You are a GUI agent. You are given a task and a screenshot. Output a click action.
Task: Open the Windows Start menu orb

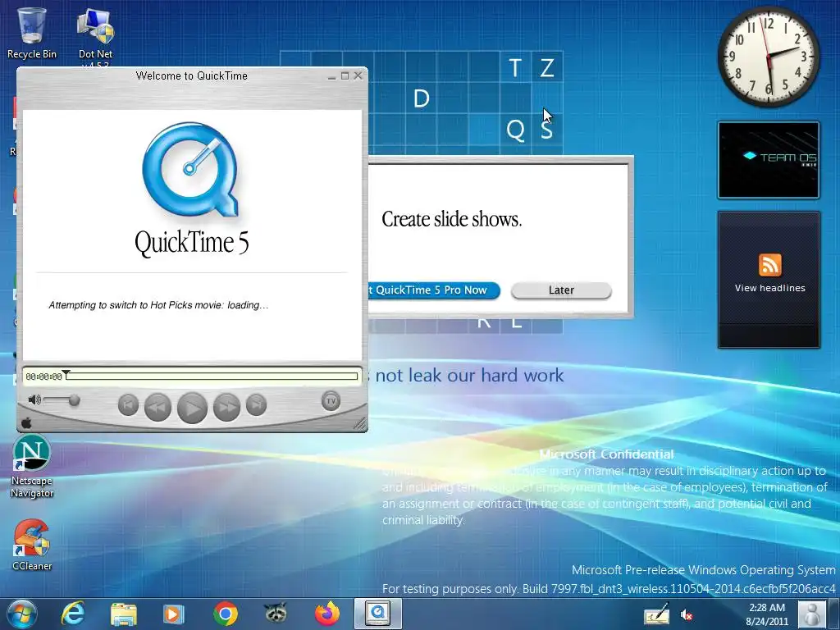point(21,614)
